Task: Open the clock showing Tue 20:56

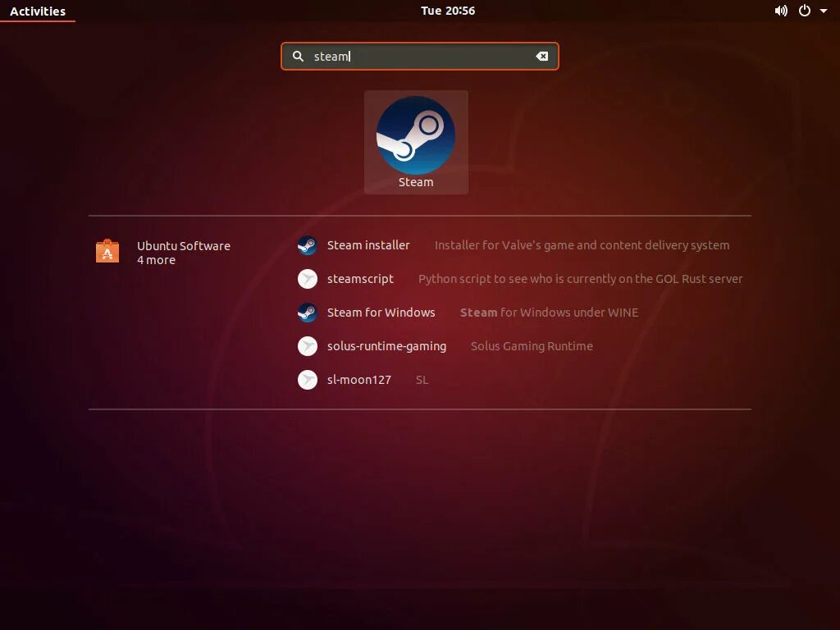Action: pyautogui.click(x=448, y=11)
